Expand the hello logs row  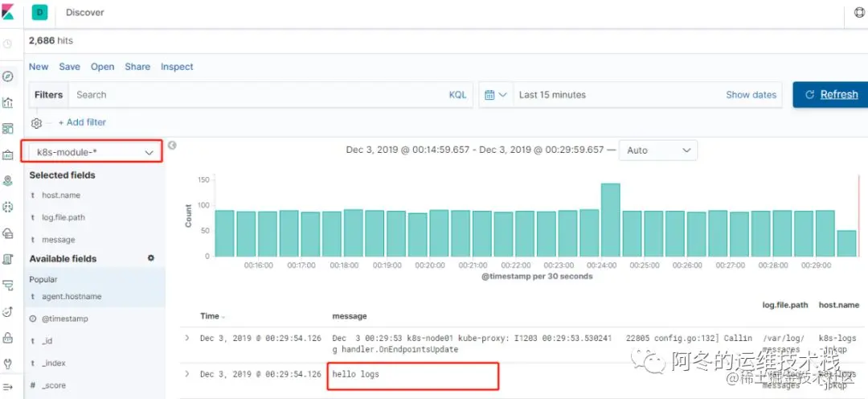pos(187,374)
